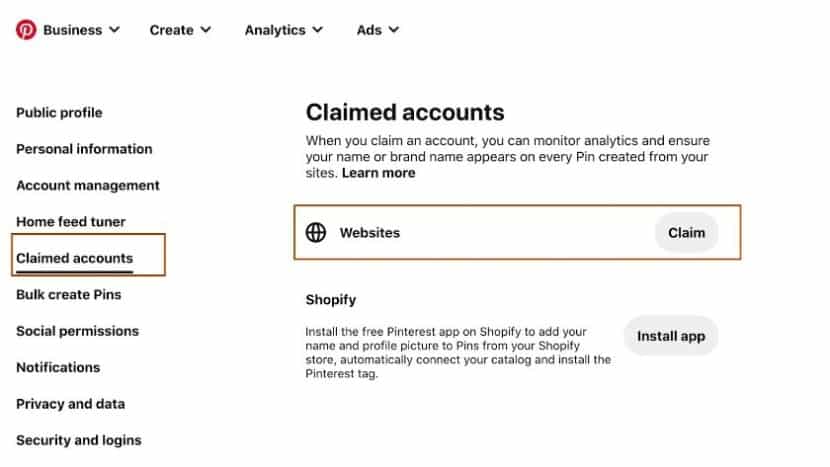The height and width of the screenshot is (467, 830).
Task: Open Security and logins settings
Action: click(x=78, y=440)
